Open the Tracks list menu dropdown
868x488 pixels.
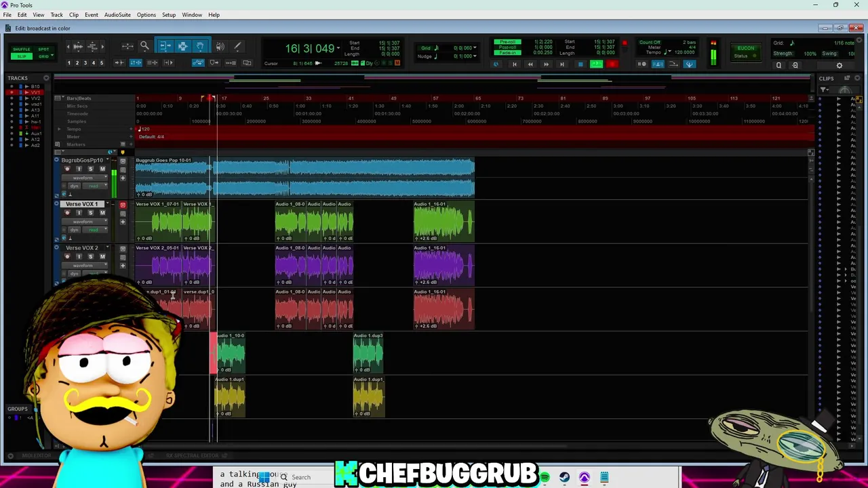point(46,79)
